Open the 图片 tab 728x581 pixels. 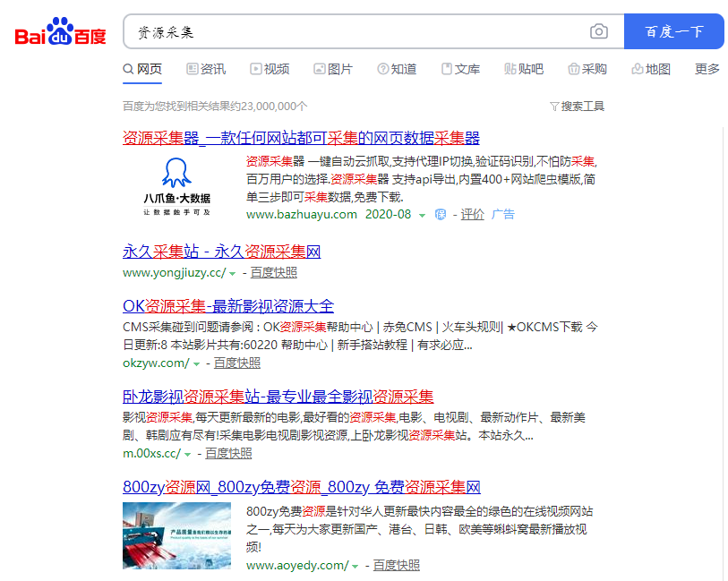coord(333,69)
